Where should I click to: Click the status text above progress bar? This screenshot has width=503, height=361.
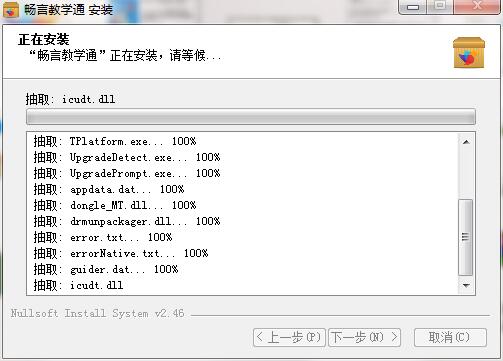coord(70,99)
